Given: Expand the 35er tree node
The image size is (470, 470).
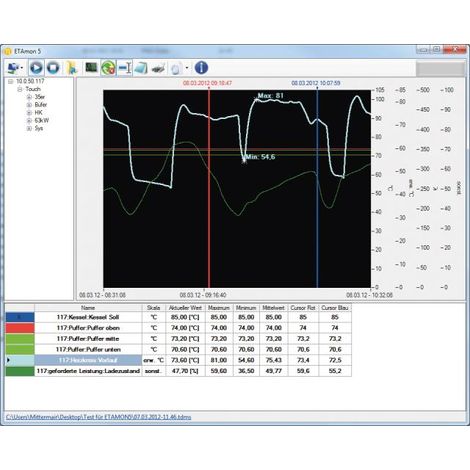Looking at the screenshot, I should point(29,97).
